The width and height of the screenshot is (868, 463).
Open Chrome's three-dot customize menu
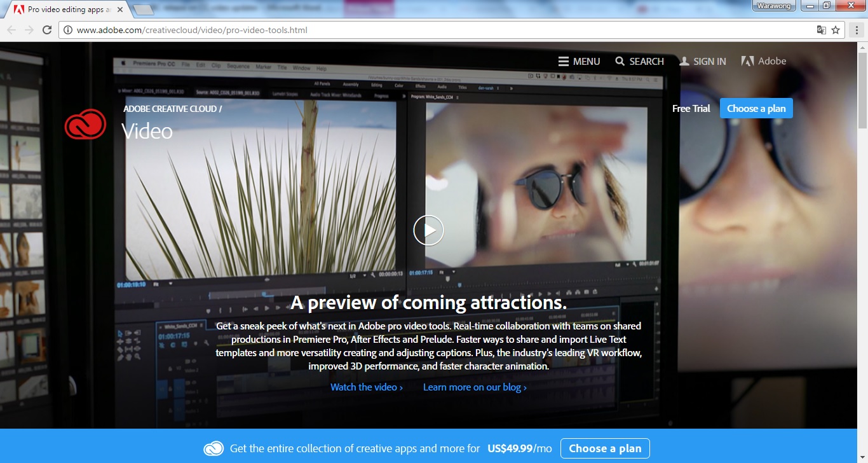(x=856, y=30)
